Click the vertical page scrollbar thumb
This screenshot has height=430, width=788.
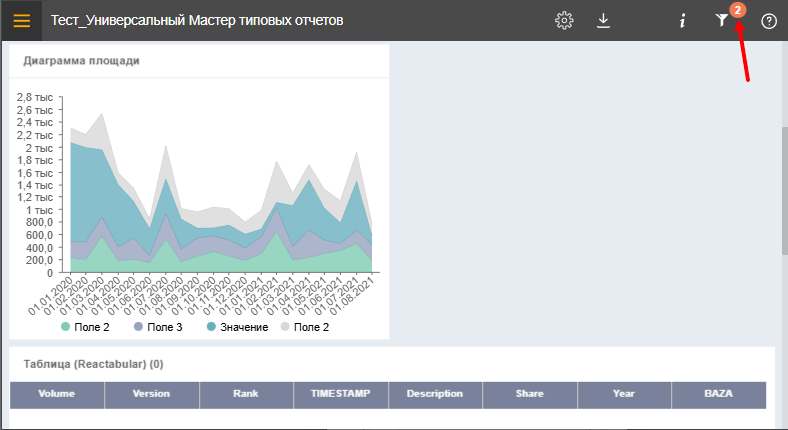783,190
